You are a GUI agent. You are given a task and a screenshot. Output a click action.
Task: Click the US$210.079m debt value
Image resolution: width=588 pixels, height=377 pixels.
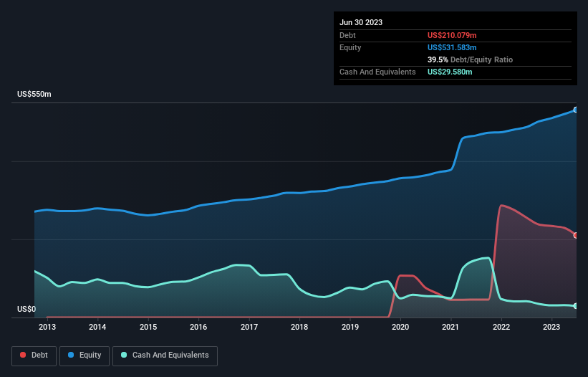[x=452, y=35]
